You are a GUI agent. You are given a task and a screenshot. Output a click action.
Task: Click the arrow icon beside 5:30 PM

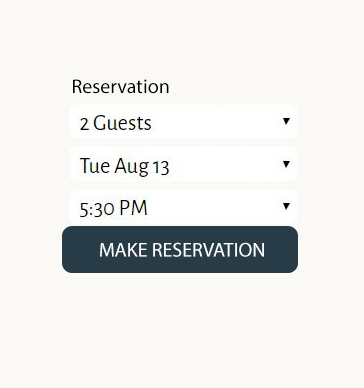(x=286, y=206)
